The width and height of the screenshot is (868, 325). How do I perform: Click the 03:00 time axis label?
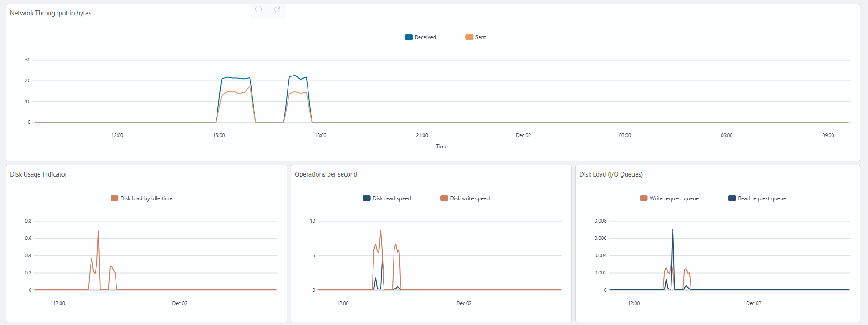(x=625, y=135)
